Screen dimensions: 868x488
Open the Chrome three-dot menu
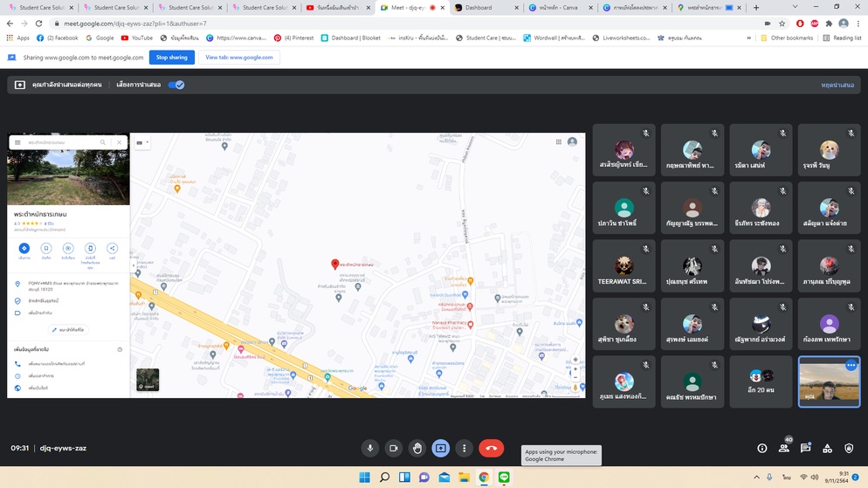[x=858, y=24]
